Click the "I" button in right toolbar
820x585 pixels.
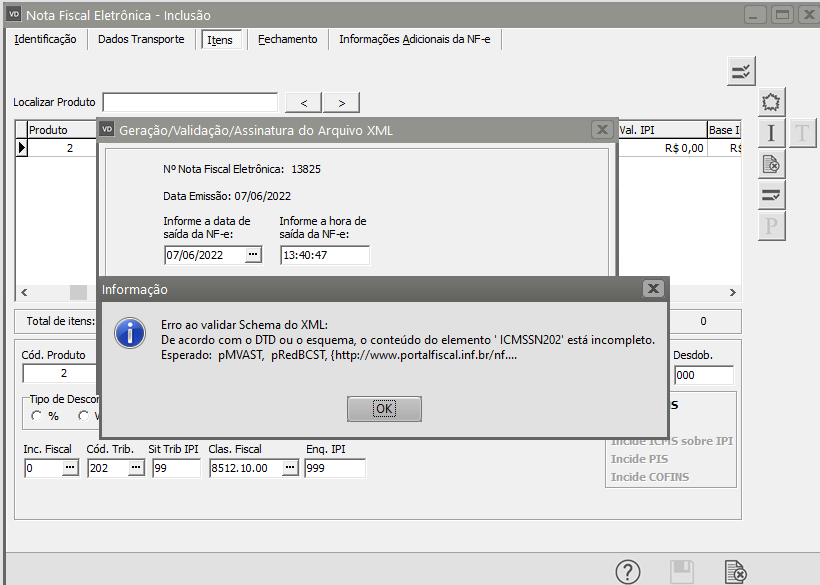(771, 133)
